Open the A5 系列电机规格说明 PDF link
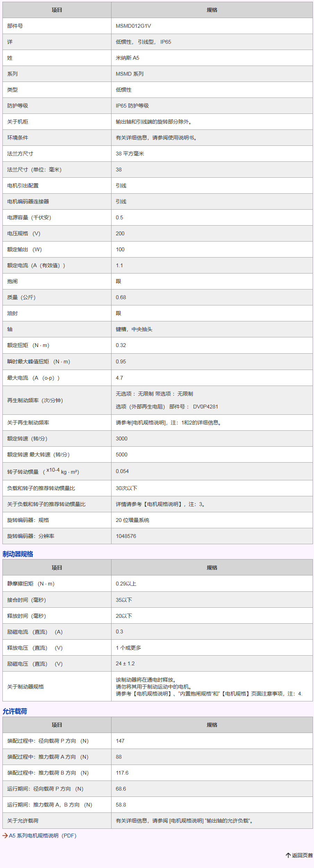314x868 pixels. click(42, 835)
